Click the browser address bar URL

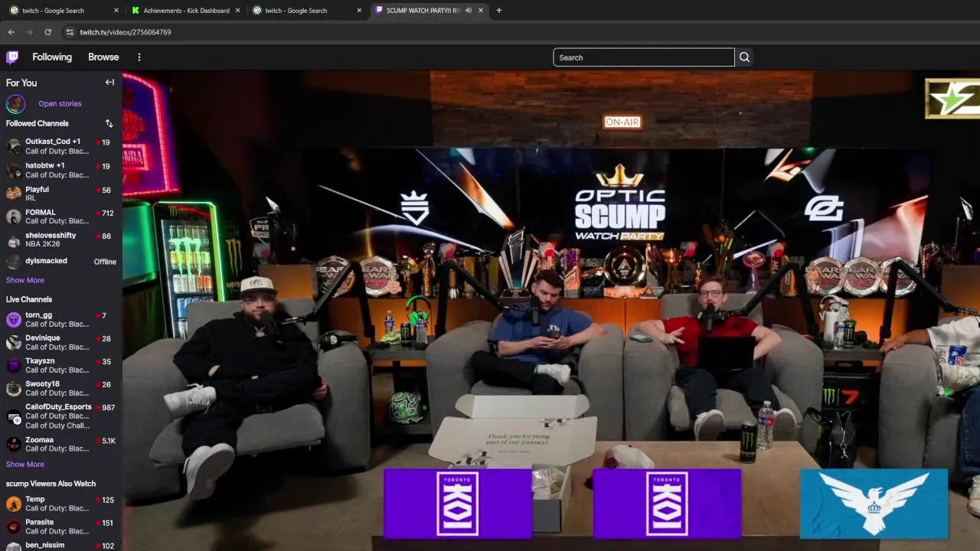125,32
